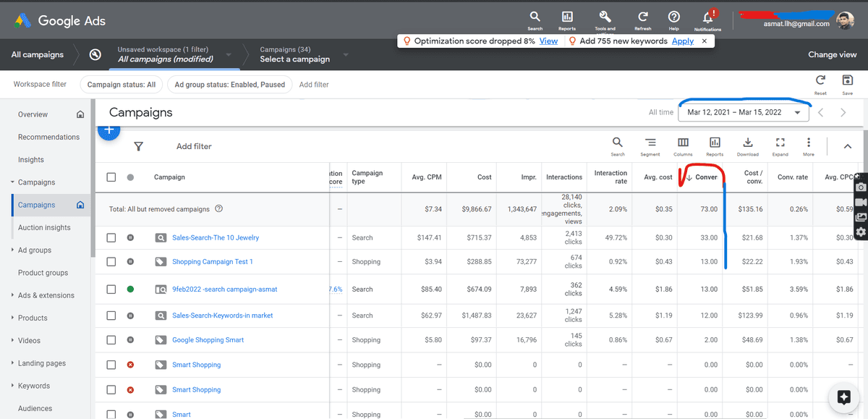Sort by the Cost column header
The width and height of the screenshot is (868, 419).
[x=485, y=177]
